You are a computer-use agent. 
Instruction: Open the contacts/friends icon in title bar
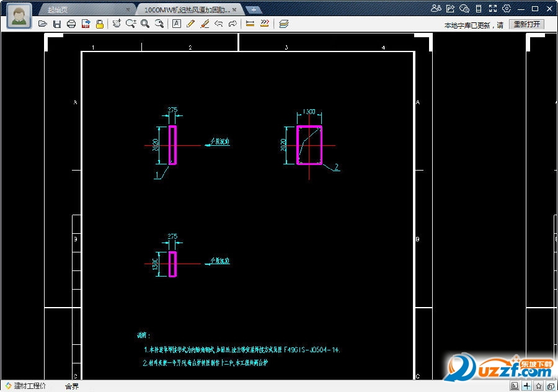point(436,8)
